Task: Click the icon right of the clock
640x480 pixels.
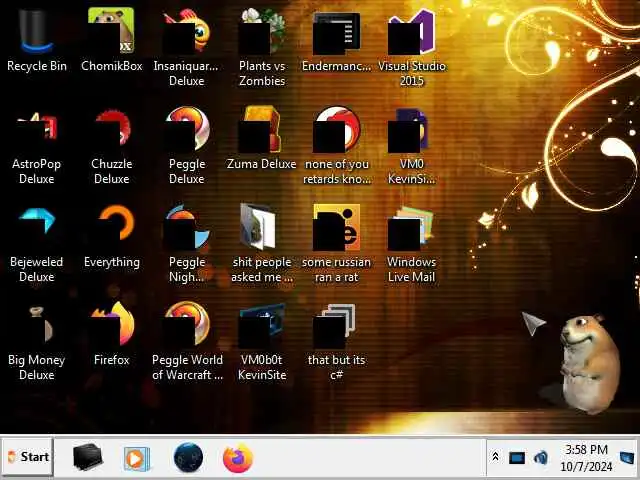Action: 628,458
